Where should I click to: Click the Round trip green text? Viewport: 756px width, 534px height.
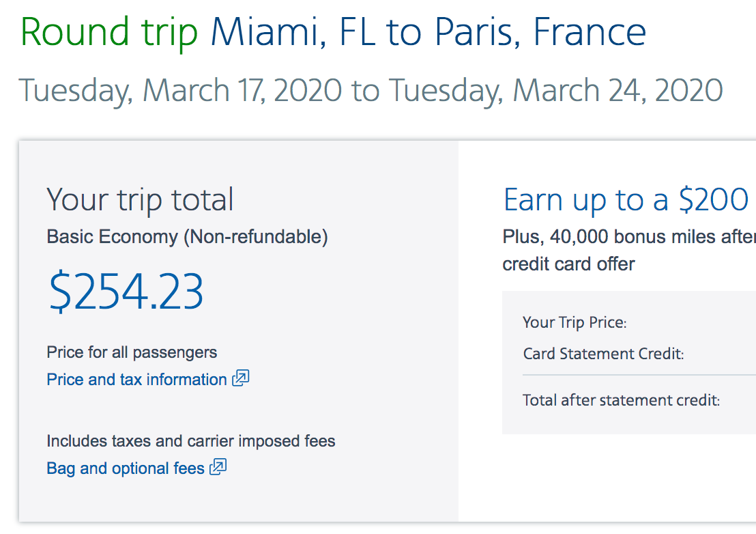click(x=109, y=32)
